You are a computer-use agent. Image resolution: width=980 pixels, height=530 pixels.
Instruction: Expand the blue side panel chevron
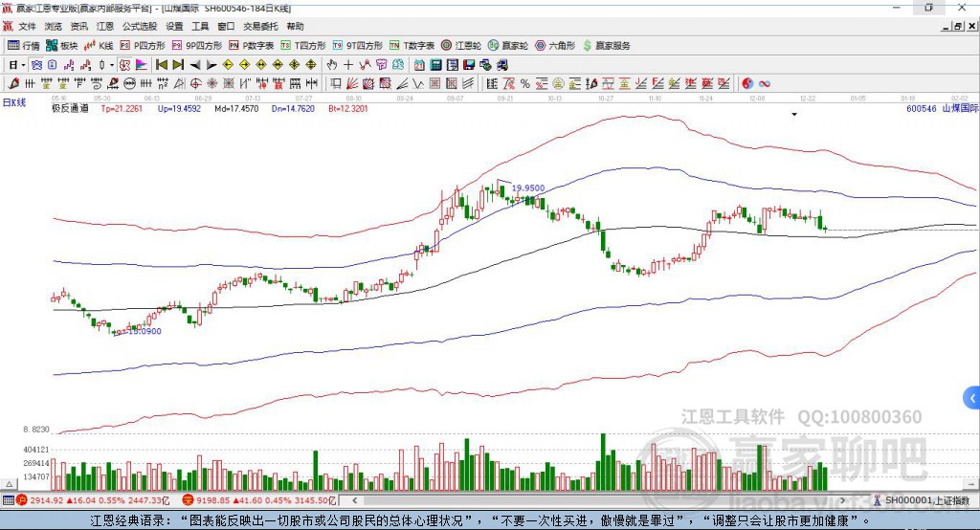coord(972,398)
